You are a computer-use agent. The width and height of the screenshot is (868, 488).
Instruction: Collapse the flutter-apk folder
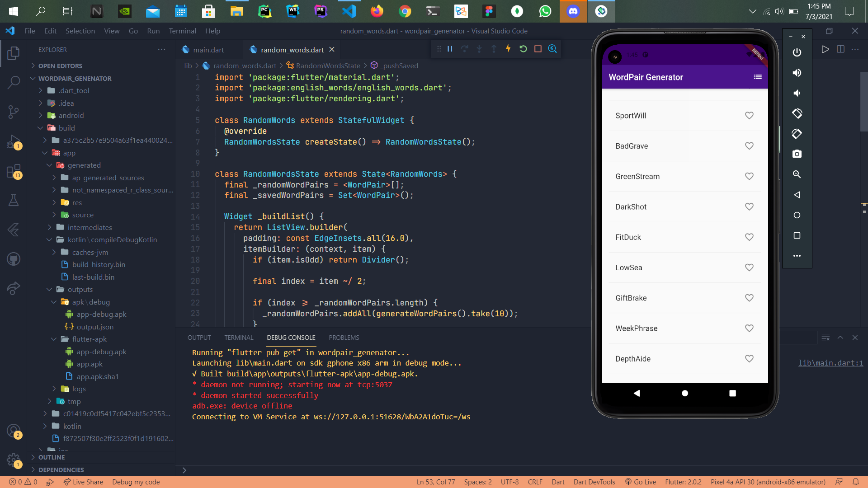89,339
